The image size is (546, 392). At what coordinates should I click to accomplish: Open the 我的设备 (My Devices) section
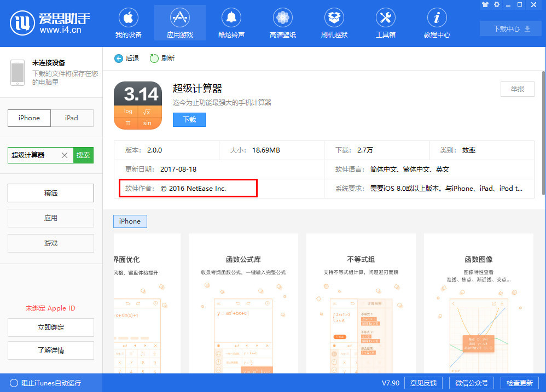128,23
